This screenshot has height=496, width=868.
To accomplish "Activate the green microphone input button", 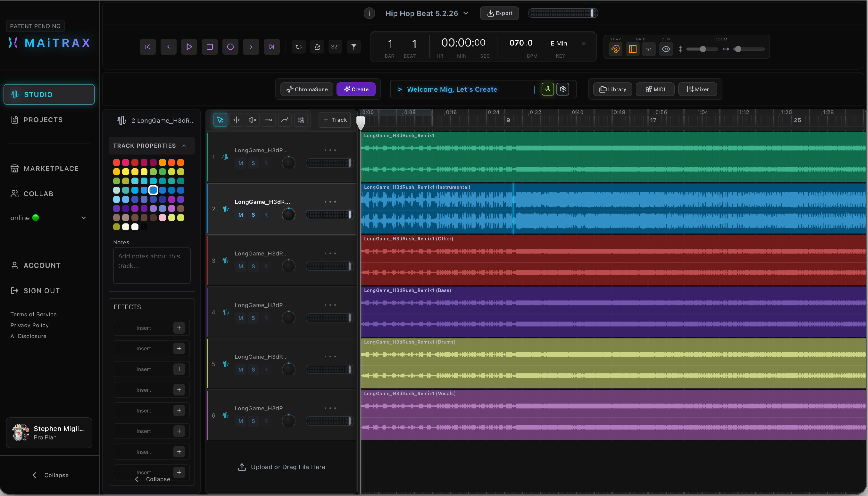I will (548, 89).
